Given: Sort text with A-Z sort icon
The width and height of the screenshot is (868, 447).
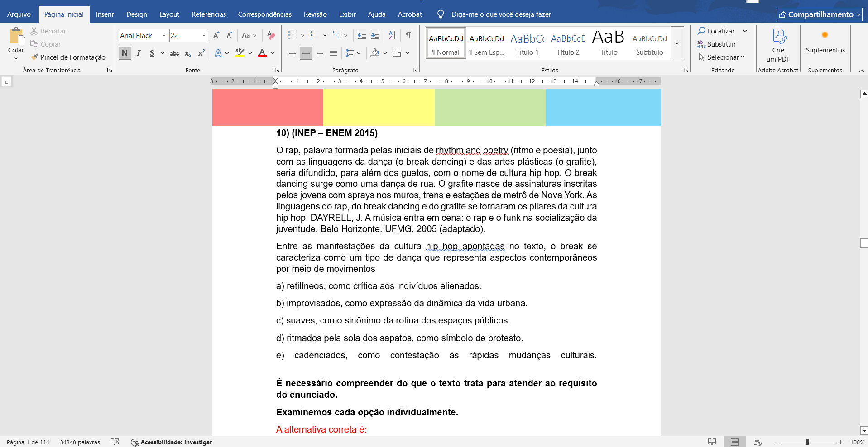Looking at the screenshot, I should 393,35.
